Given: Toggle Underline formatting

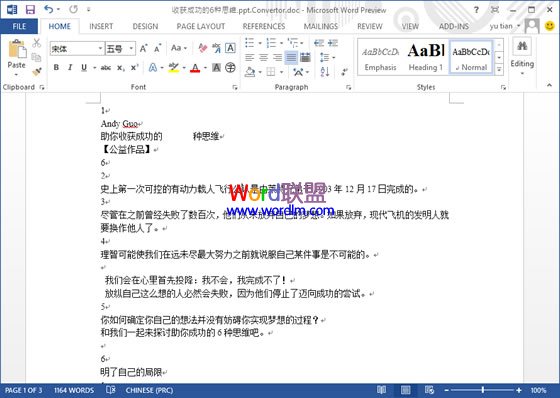Looking at the screenshot, I should pos(84,67).
